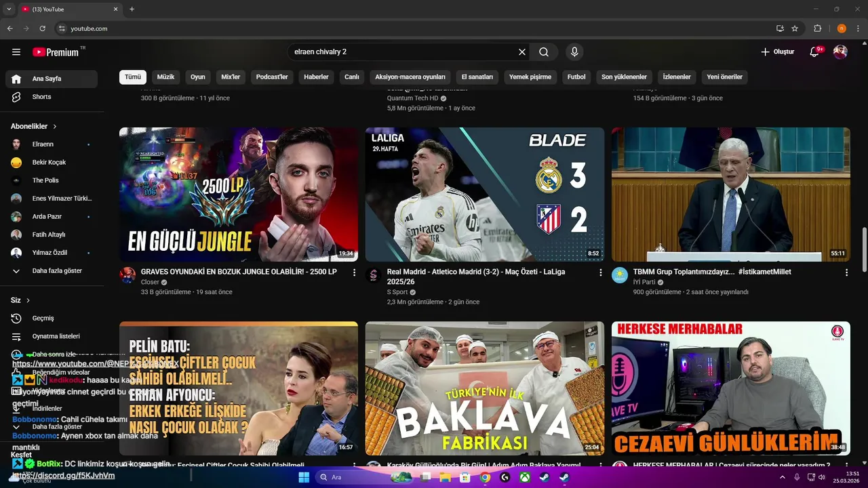
Task: Open a new Chrome tab
Action: [132, 9]
